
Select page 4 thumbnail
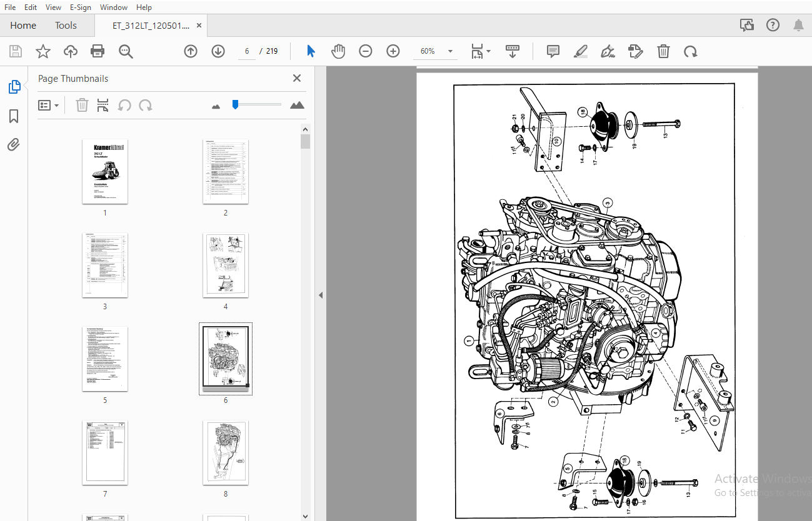226,265
